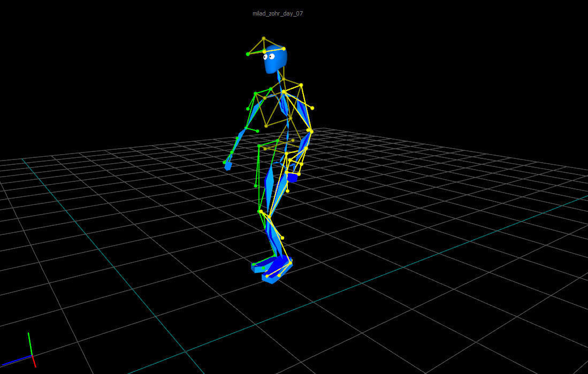Select the blue head of the skeleton figure
This screenshot has width=588, height=374.
point(275,60)
